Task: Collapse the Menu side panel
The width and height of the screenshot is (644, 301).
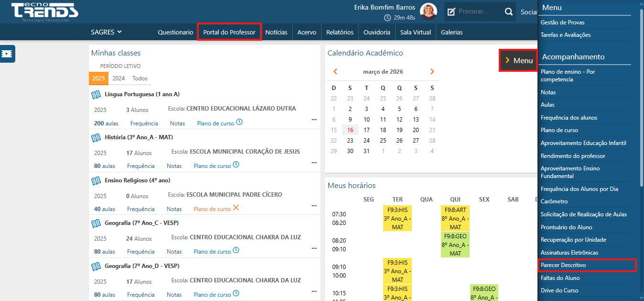Action: [x=518, y=61]
